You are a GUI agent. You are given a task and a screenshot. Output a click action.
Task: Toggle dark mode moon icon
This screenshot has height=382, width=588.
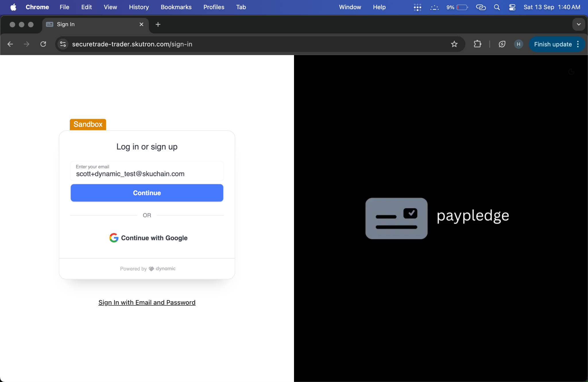[x=571, y=72]
